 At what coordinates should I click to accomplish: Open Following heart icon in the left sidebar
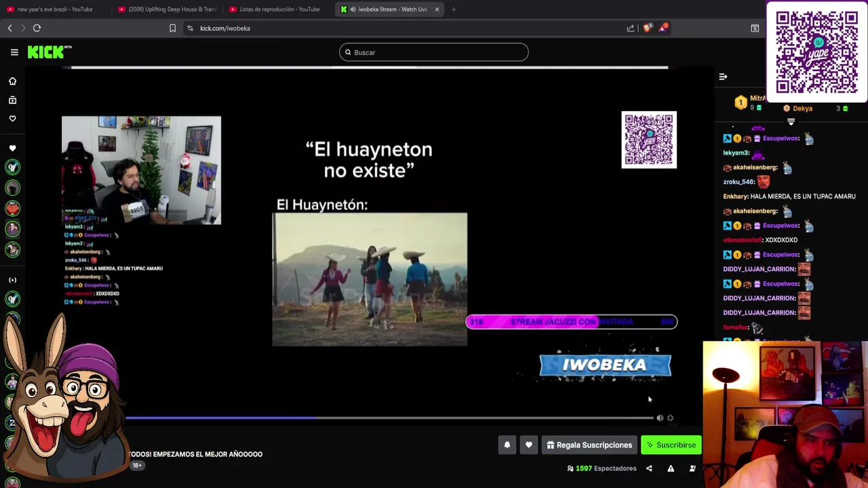pyautogui.click(x=12, y=119)
